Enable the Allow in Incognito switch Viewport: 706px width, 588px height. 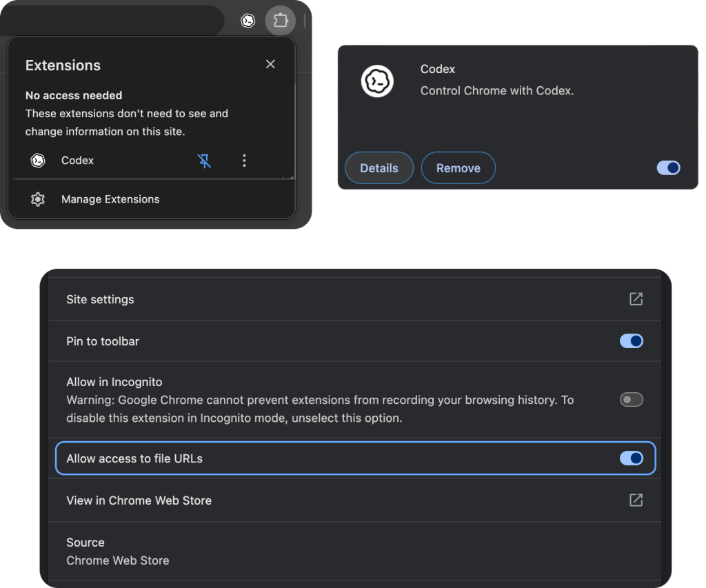(x=632, y=399)
